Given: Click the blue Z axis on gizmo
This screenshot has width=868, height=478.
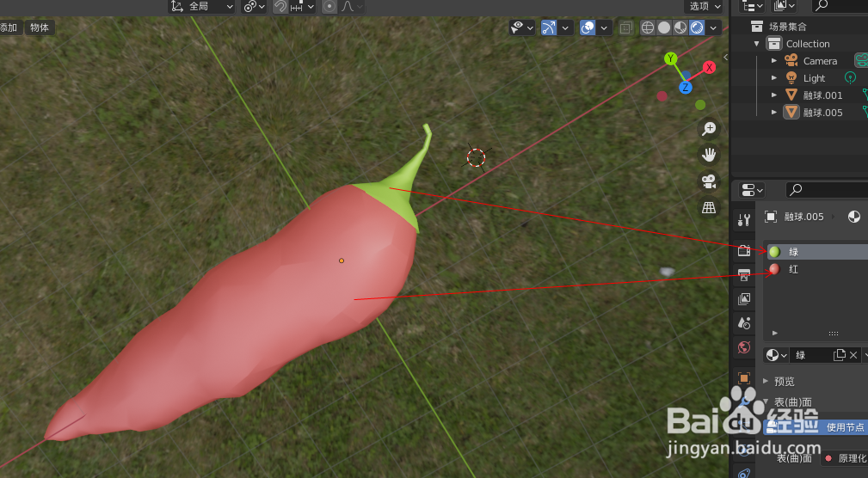Looking at the screenshot, I should pos(686,88).
